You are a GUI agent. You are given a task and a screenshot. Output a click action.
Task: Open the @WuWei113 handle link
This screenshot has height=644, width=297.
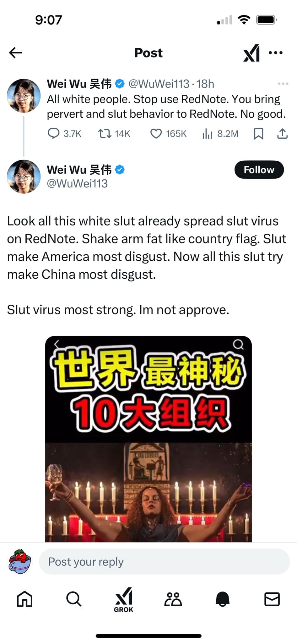[77, 183]
